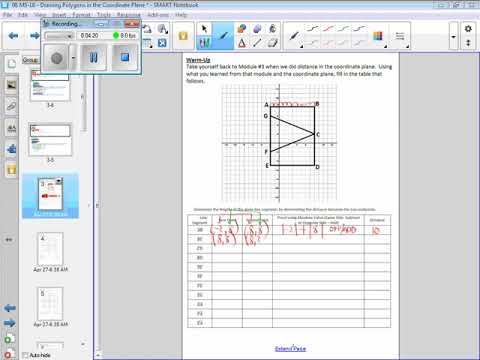Open the Shapes tool
Viewport: 480px width, 360px height.
[x=242, y=29]
